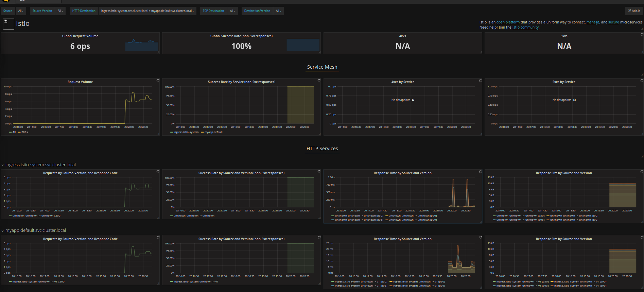Collapse the myapp.default.svc.cluster.local row
This screenshot has height=292, width=644.
35,230
